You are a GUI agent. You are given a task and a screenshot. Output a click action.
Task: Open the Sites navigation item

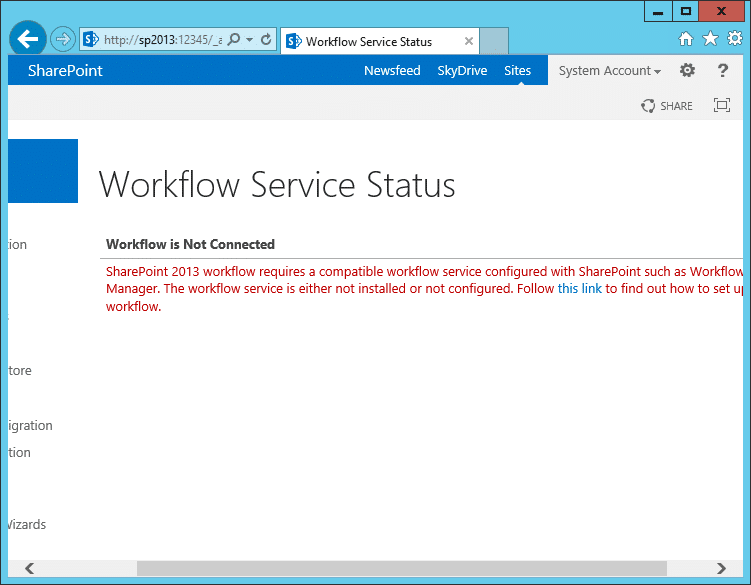pyautogui.click(x=517, y=71)
